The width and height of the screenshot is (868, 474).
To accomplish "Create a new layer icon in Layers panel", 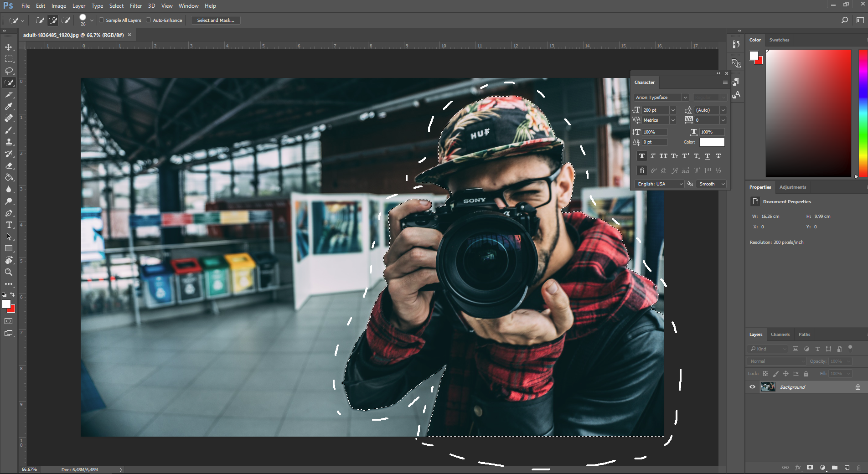I will point(847,468).
